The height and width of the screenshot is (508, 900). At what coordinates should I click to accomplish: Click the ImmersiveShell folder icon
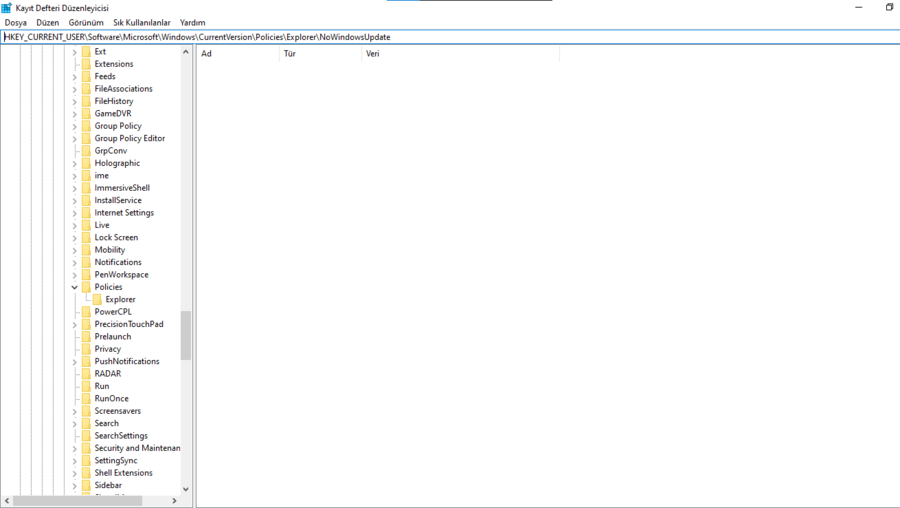click(86, 188)
